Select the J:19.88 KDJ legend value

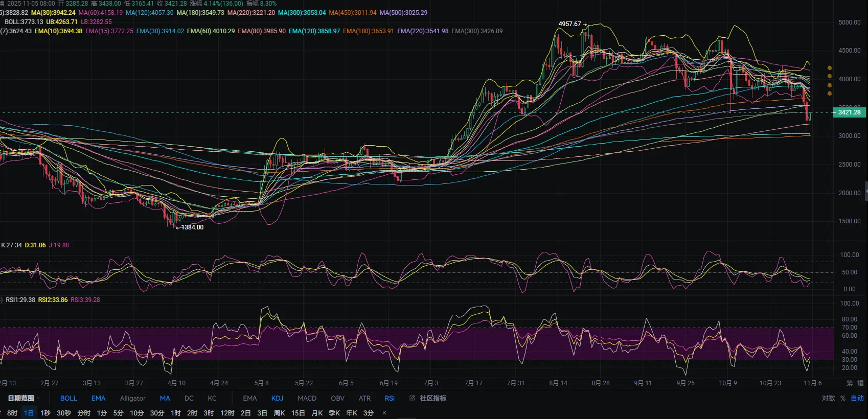point(59,245)
